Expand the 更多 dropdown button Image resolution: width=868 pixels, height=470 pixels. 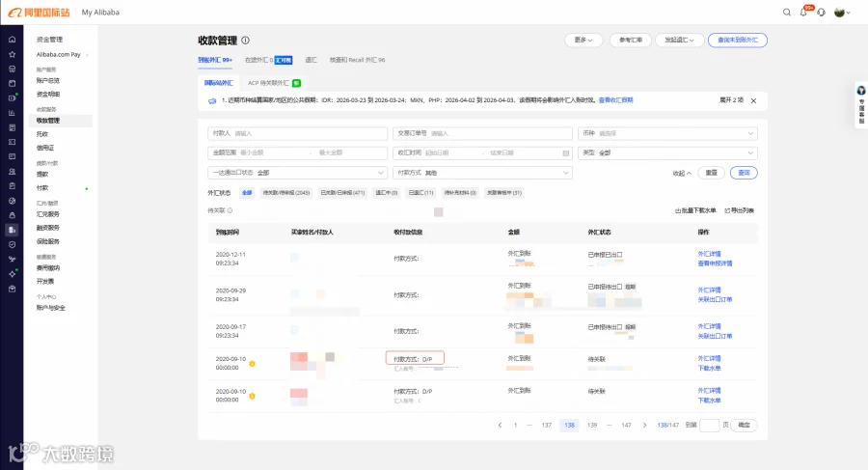[583, 40]
